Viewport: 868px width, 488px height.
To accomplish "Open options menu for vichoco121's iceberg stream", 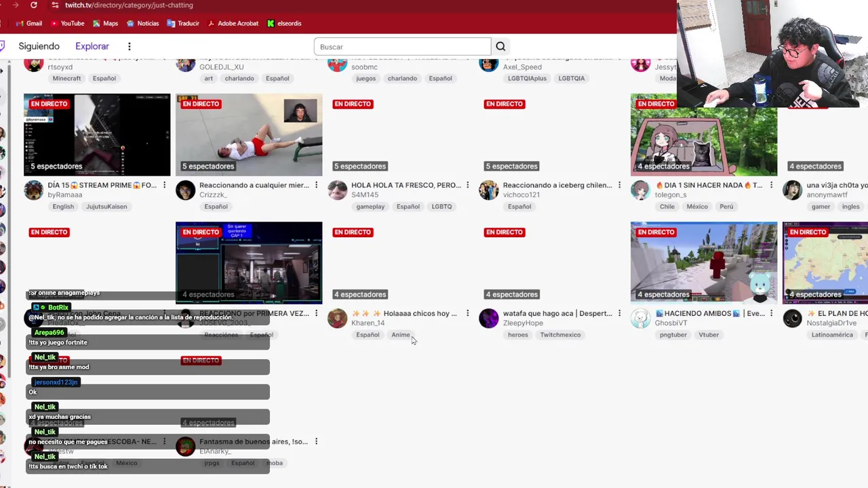I will pos(619,185).
